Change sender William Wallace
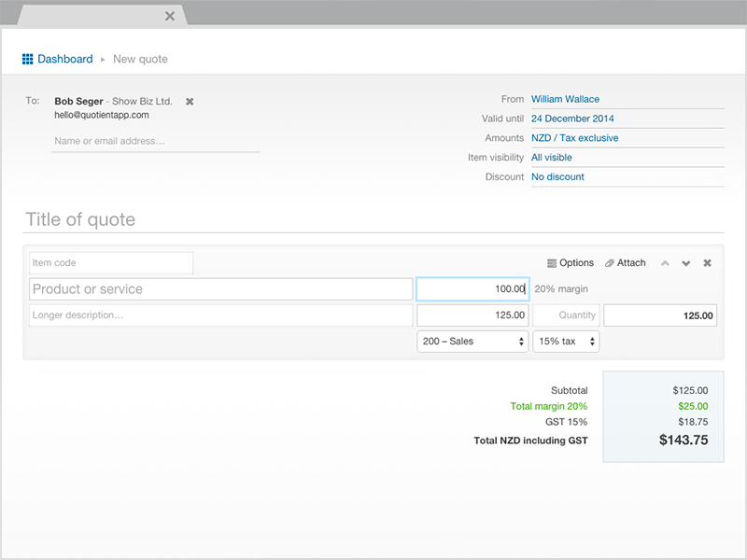The height and width of the screenshot is (560, 747). pyautogui.click(x=565, y=99)
